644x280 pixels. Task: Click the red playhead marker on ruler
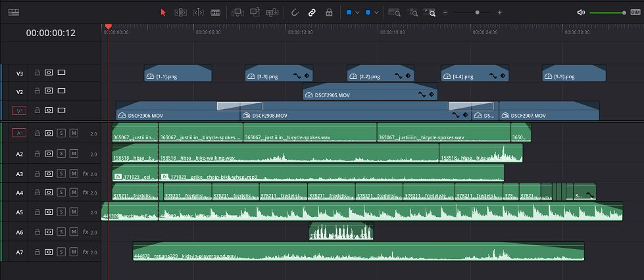coord(108,27)
